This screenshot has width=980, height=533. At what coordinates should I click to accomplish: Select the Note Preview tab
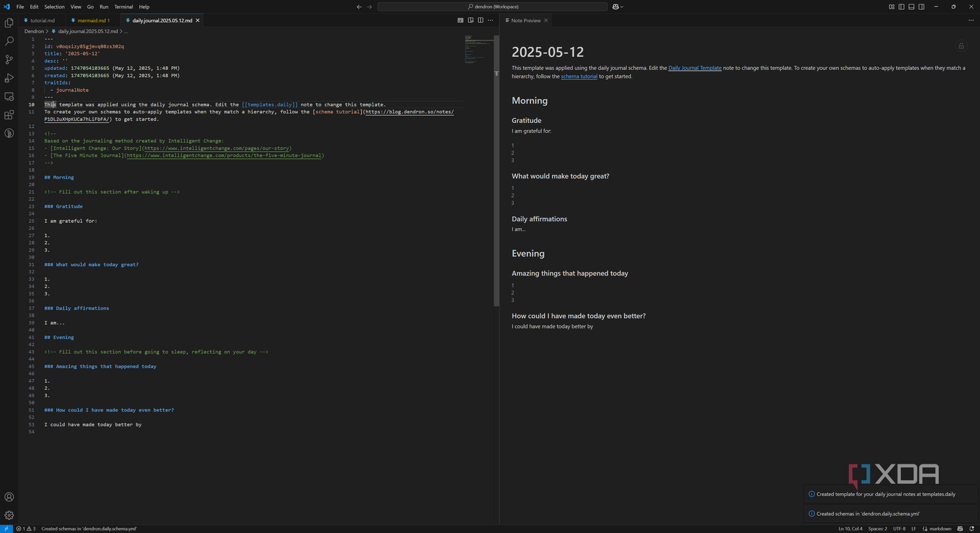[x=526, y=20]
